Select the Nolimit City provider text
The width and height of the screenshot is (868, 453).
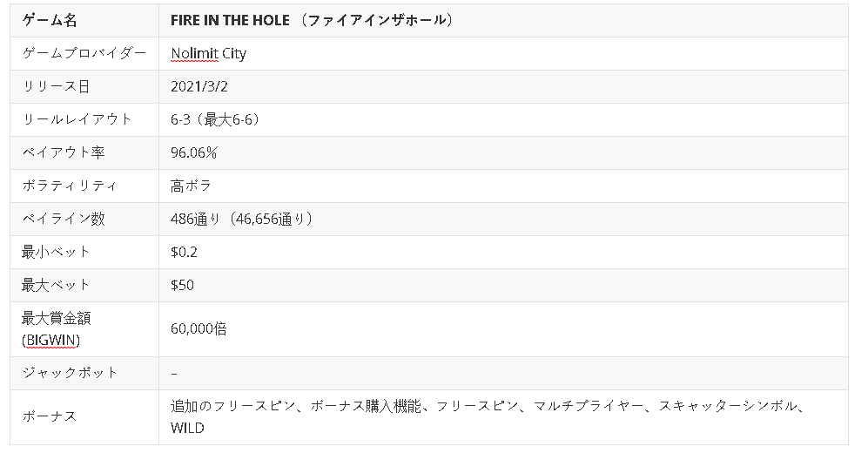tap(208, 54)
